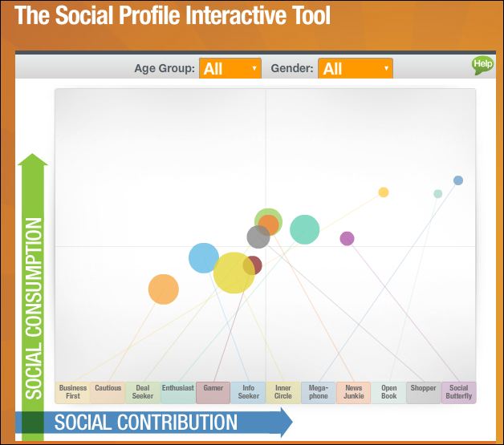This screenshot has height=445, width=504.
Task: Open the Gender dropdown
Action: coord(356,68)
